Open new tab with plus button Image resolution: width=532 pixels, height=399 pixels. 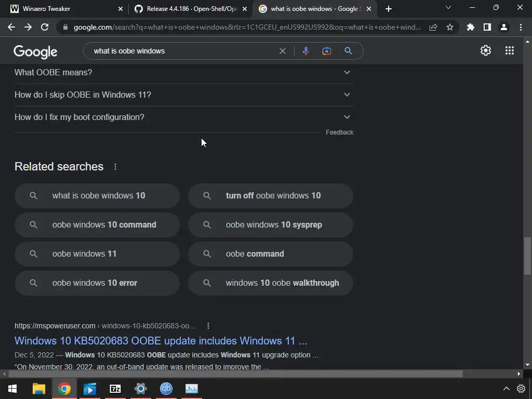pos(389,9)
